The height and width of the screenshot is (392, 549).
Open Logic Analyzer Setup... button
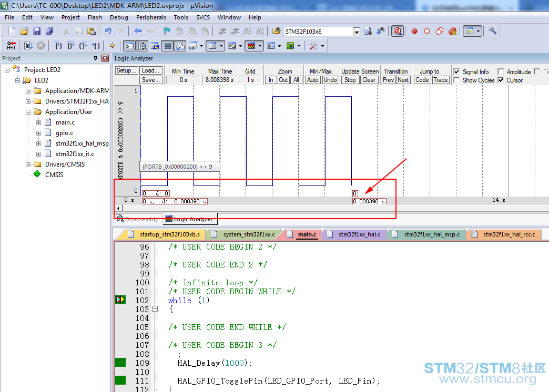[x=126, y=70]
